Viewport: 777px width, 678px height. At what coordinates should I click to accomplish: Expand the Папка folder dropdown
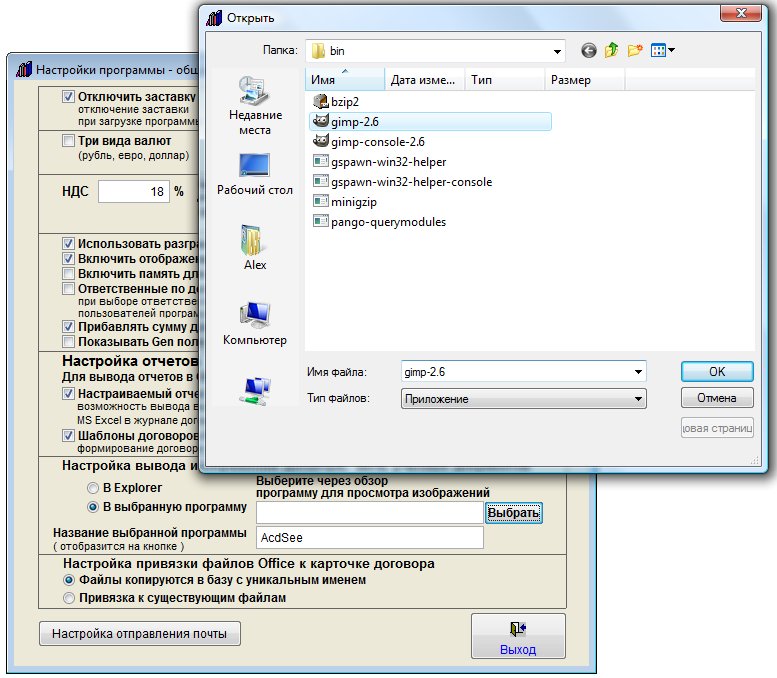pyautogui.click(x=557, y=51)
